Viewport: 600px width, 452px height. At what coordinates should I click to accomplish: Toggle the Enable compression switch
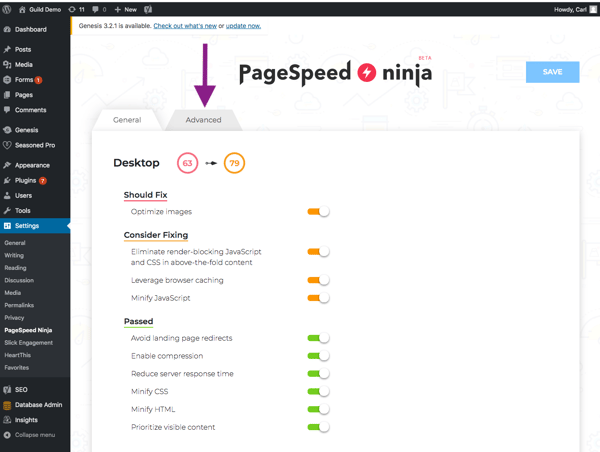(x=318, y=356)
